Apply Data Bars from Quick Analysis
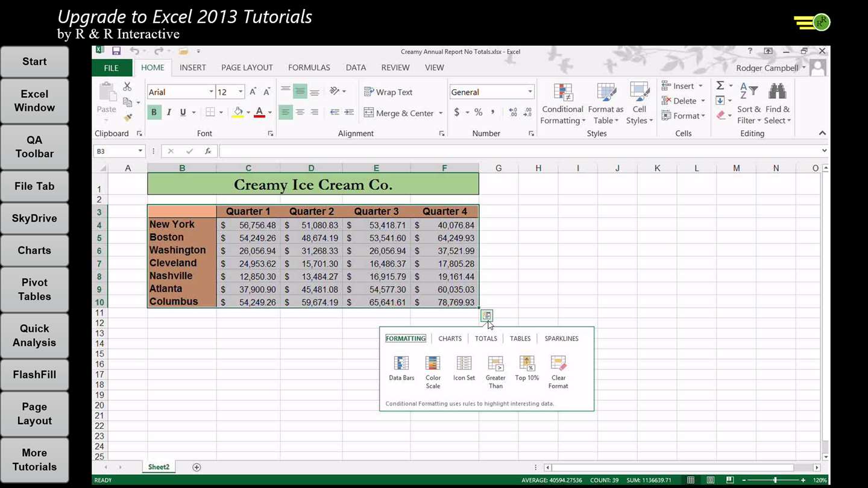The height and width of the screenshot is (488, 868). [x=401, y=368]
